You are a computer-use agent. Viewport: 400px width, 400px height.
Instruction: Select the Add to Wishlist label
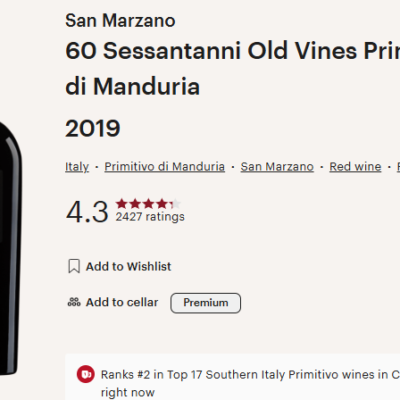click(x=128, y=266)
